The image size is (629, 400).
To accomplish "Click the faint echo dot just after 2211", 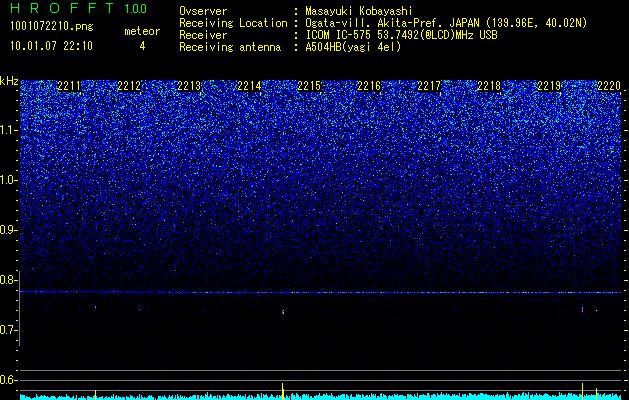I will [95, 307].
